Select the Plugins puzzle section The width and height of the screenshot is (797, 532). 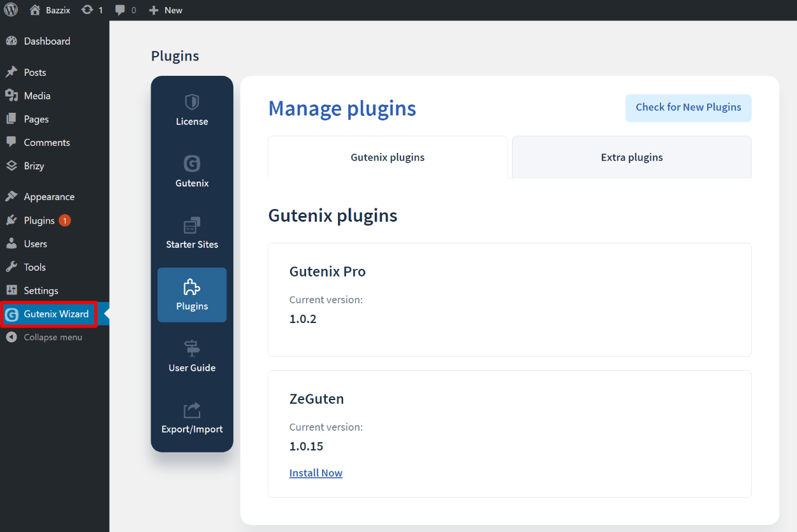(192, 295)
